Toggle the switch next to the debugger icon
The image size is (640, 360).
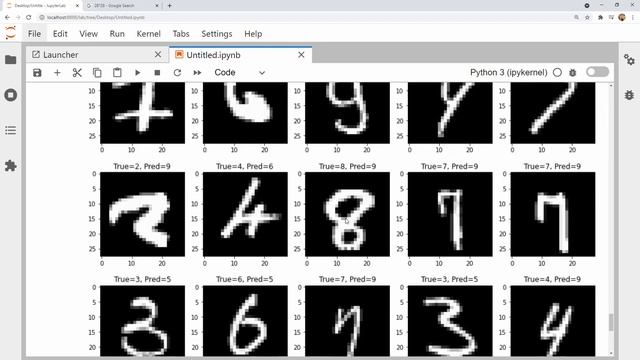pos(597,72)
